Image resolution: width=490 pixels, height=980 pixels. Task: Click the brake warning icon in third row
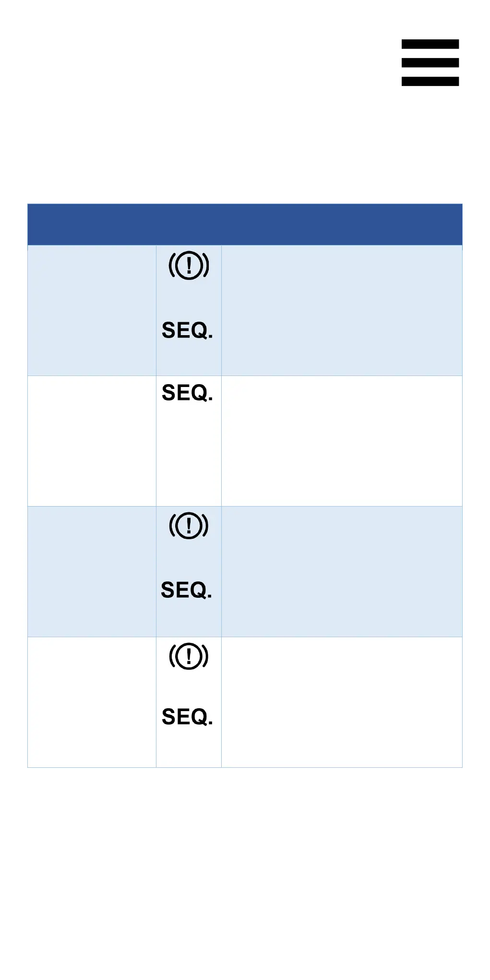[189, 525]
